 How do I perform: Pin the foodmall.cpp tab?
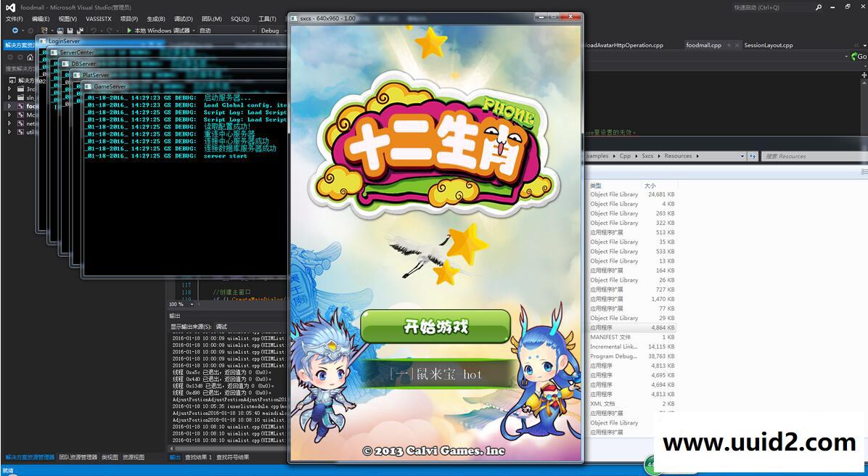click(x=728, y=45)
